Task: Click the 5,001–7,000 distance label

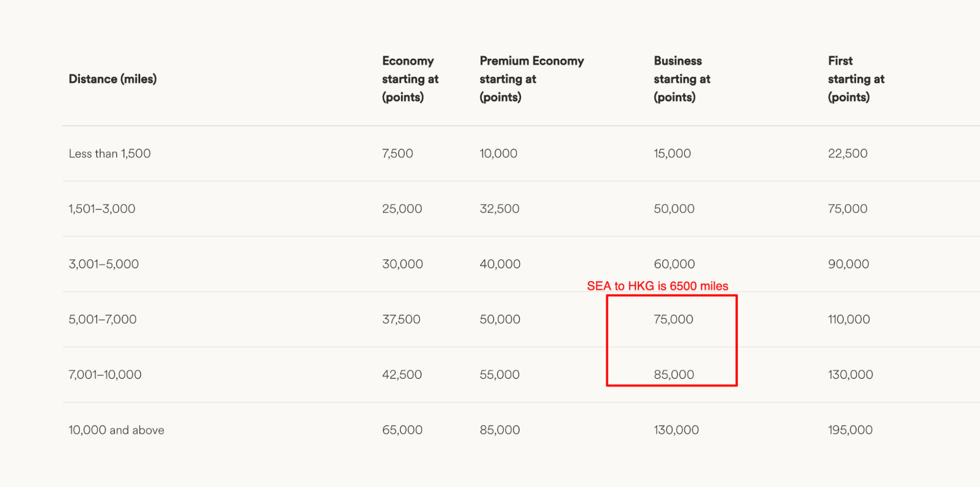Action: (102, 319)
